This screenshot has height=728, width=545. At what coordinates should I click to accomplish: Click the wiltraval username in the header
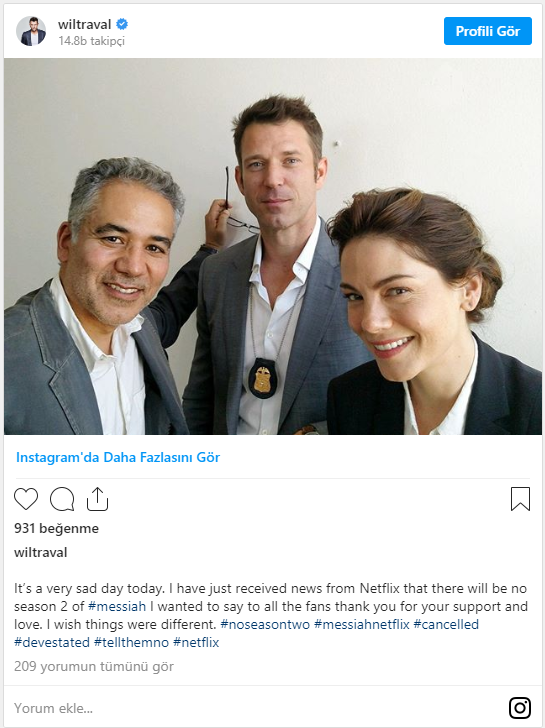pos(84,24)
